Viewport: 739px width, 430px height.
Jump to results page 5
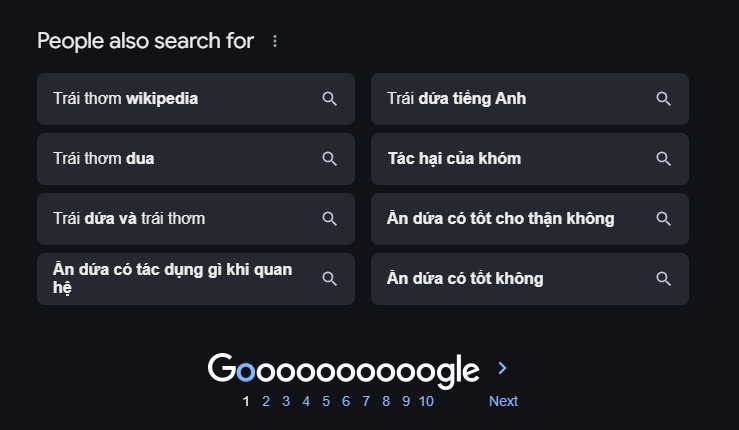pos(326,402)
